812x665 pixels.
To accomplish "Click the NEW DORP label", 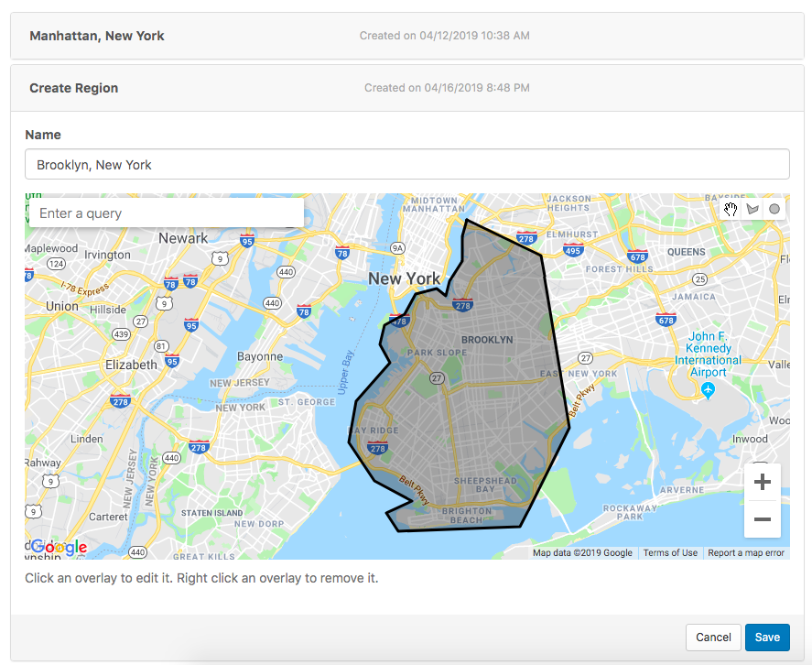I will click(259, 524).
